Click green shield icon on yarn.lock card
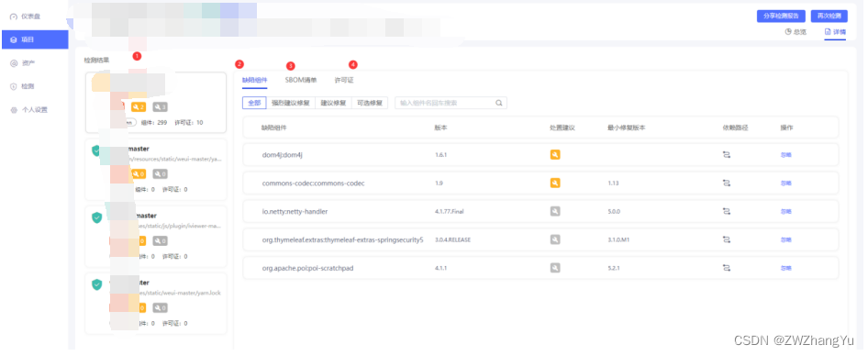Viewport: 868px width, 356px height. click(97, 284)
